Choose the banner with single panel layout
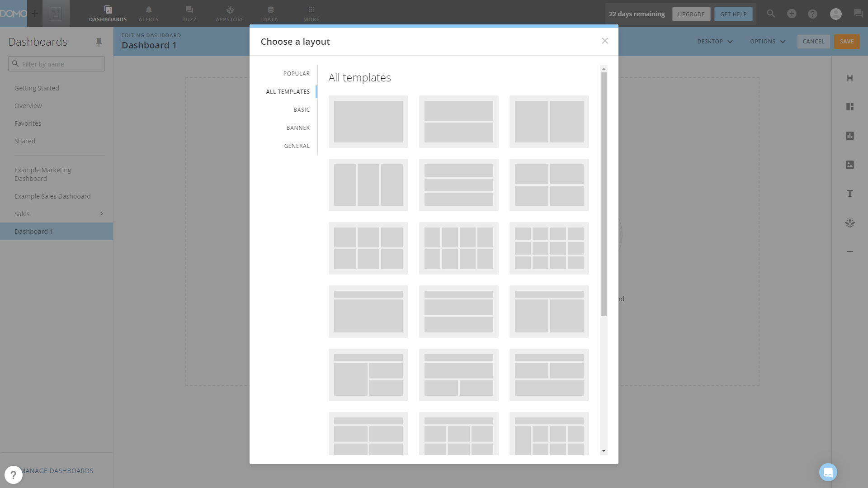The width and height of the screenshot is (868, 488). [x=368, y=311]
